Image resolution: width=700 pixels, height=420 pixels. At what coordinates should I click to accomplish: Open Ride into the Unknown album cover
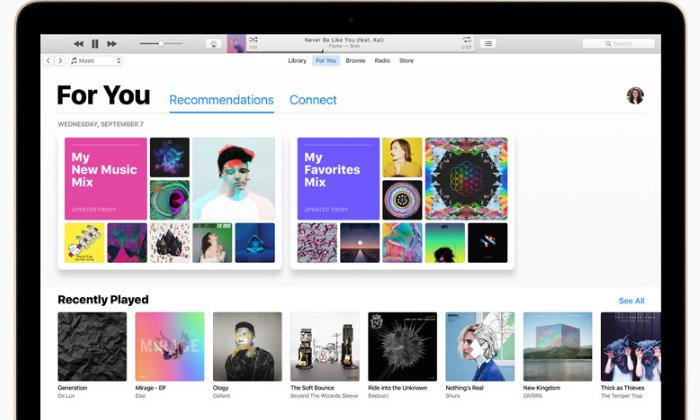[403, 346]
